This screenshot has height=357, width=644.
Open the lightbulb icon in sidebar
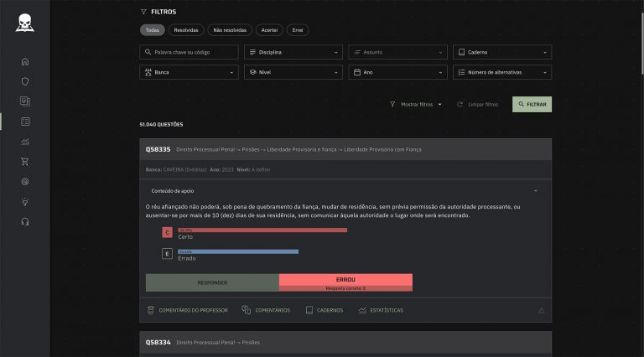pyautogui.click(x=25, y=202)
